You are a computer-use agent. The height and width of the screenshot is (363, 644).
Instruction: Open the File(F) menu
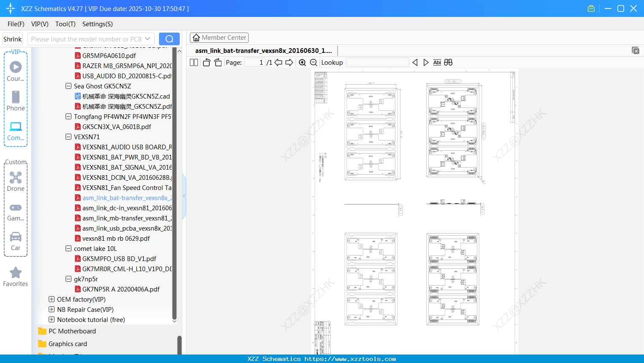tap(16, 24)
